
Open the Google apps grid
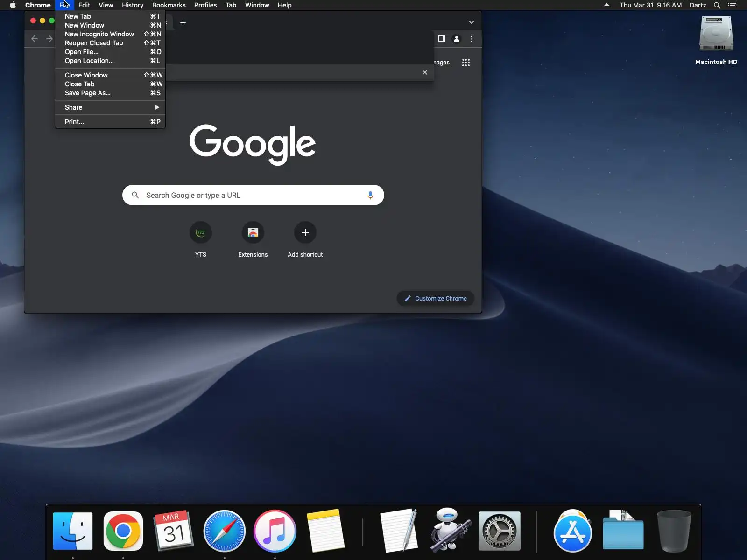coord(466,63)
